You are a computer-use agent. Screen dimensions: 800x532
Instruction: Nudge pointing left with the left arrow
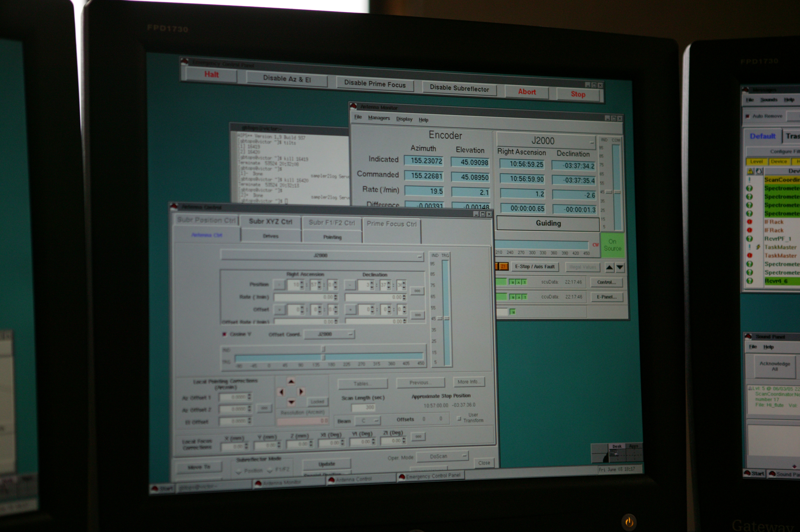tap(281, 392)
